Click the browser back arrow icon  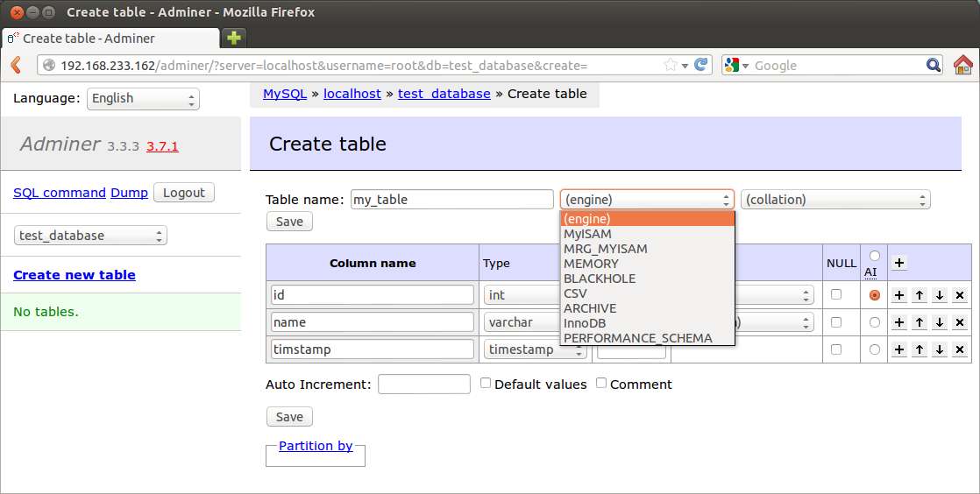coord(17,64)
